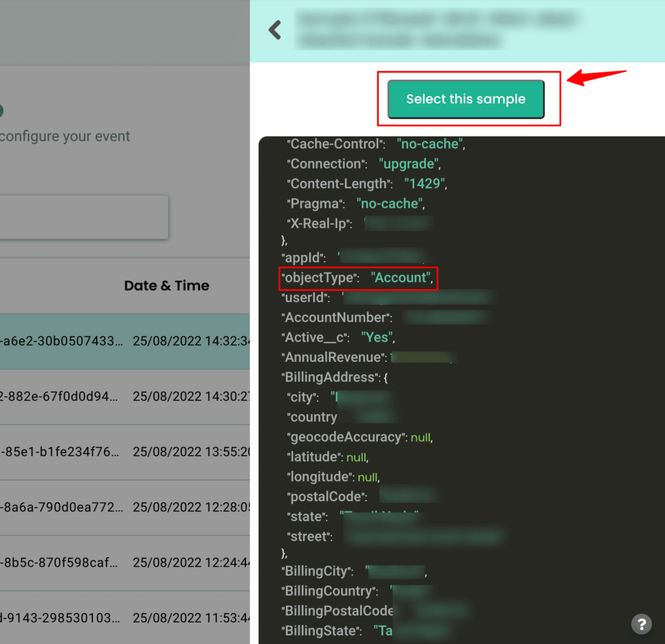Select the sample row dated 25/08/2022 11:53
665x644 pixels.
(x=125, y=617)
